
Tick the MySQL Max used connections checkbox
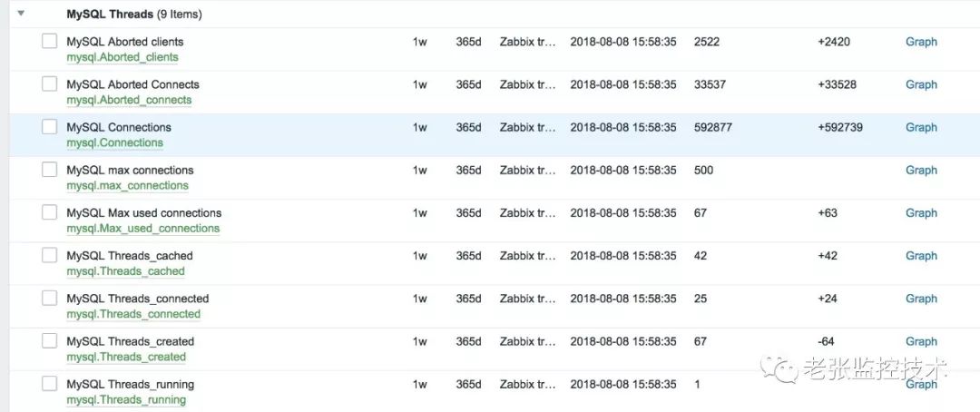[x=49, y=212]
